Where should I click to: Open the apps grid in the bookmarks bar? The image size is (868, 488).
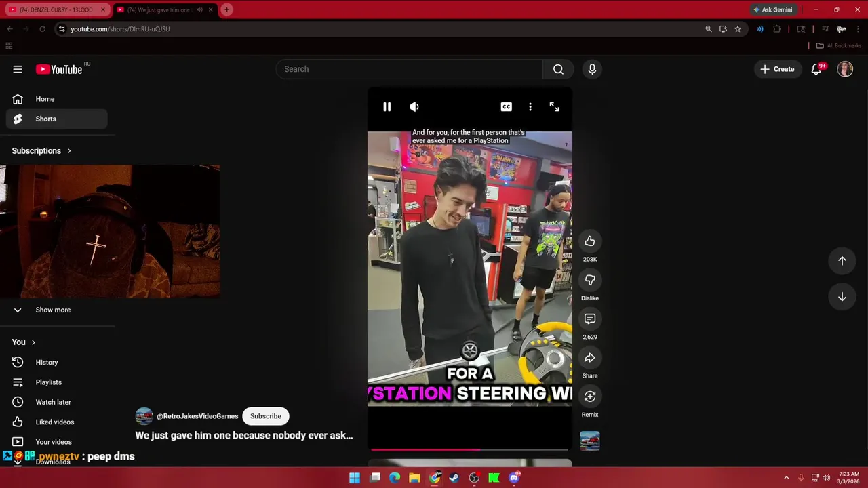point(9,45)
